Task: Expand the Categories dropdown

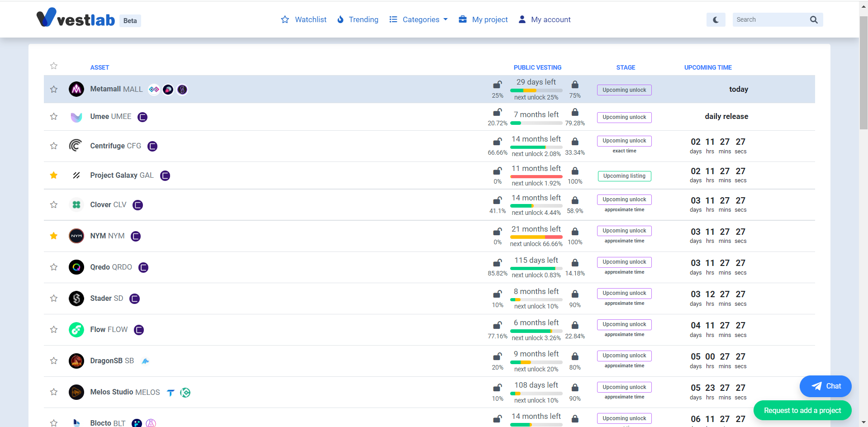Action: click(418, 19)
